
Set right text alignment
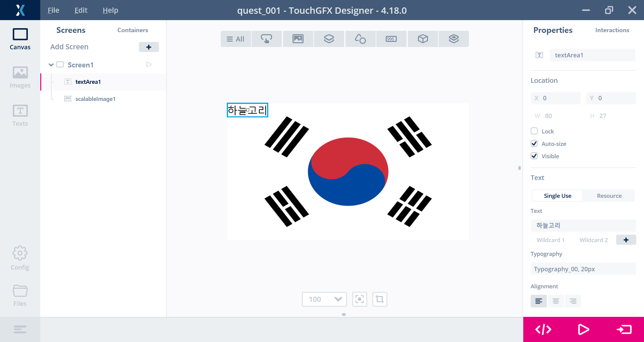(573, 301)
